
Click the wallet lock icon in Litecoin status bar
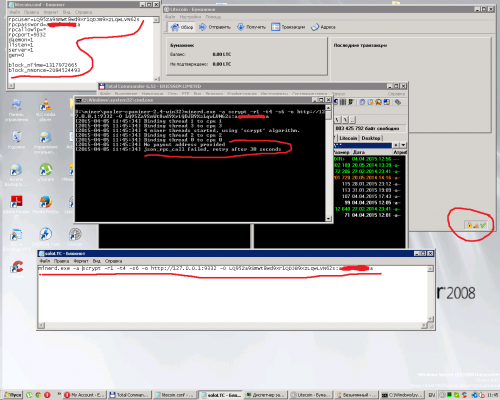pos(469,225)
